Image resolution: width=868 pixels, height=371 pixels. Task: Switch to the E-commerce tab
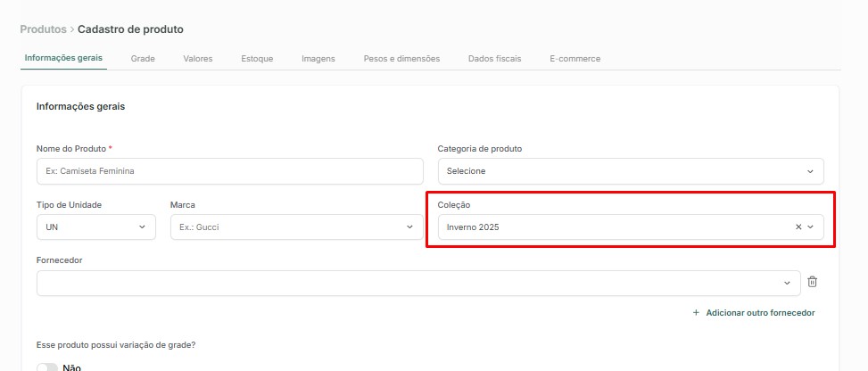[575, 59]
